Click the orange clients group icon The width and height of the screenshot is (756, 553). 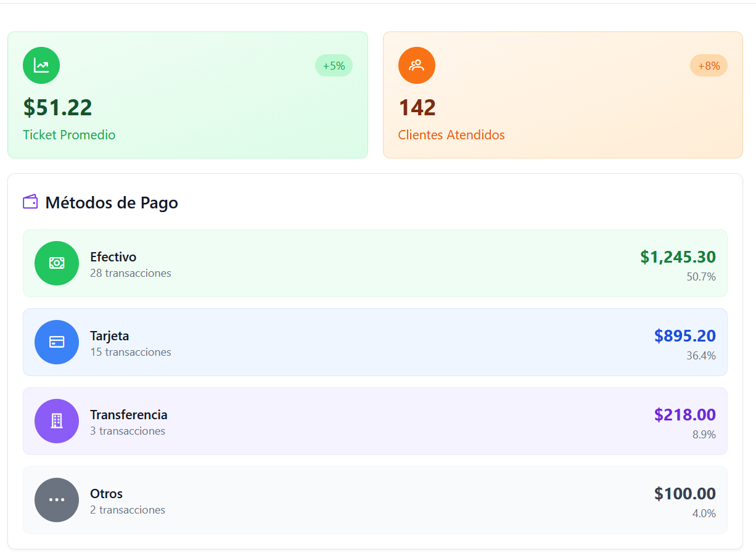(416, 65)
